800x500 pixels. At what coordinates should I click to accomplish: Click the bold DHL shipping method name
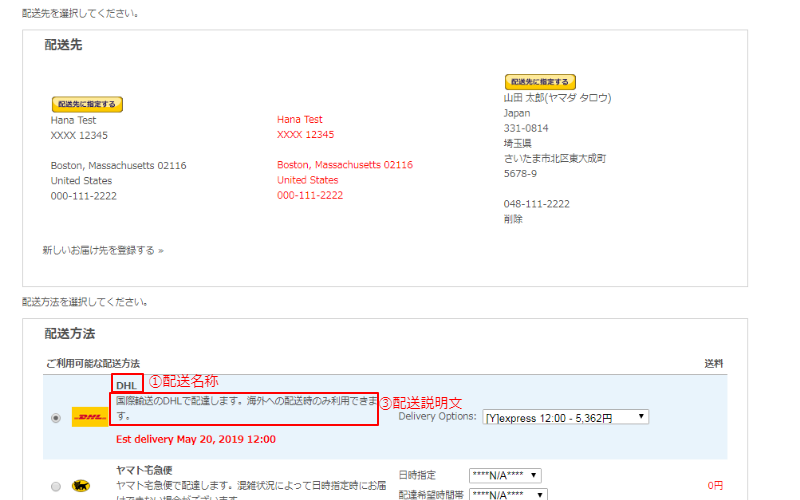pos(126,385)
